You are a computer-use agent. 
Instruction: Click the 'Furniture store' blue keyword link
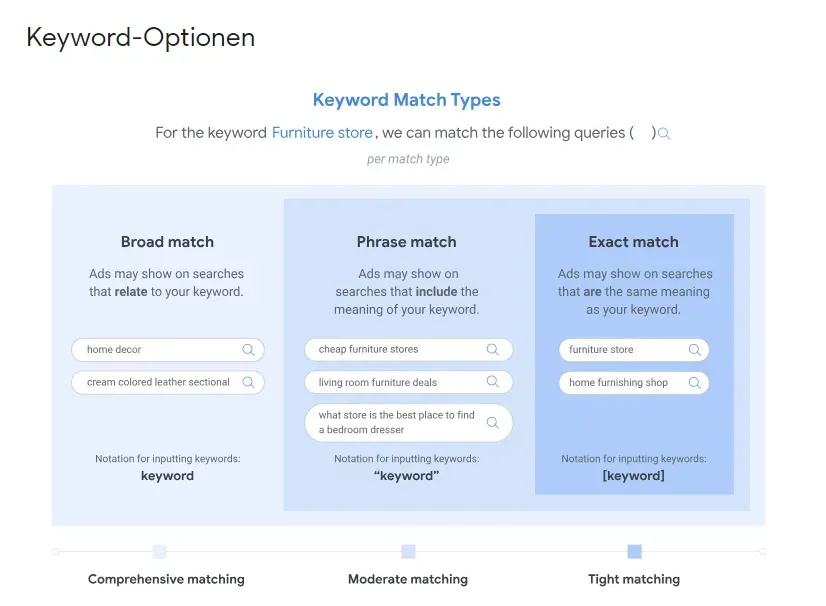tap(322, 133)
